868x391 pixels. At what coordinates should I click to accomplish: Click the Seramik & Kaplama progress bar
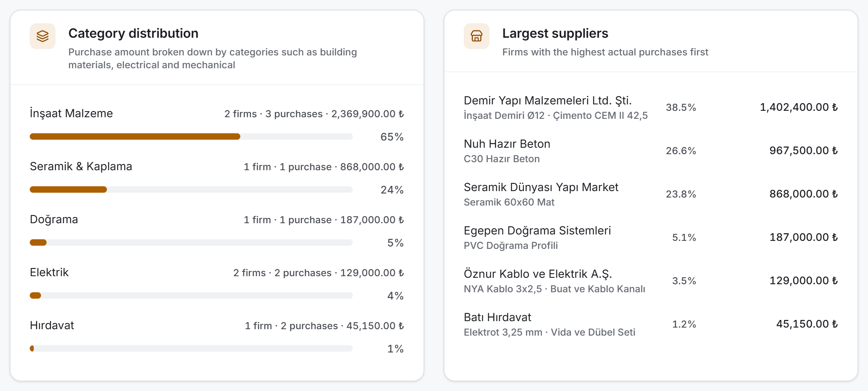191,189
